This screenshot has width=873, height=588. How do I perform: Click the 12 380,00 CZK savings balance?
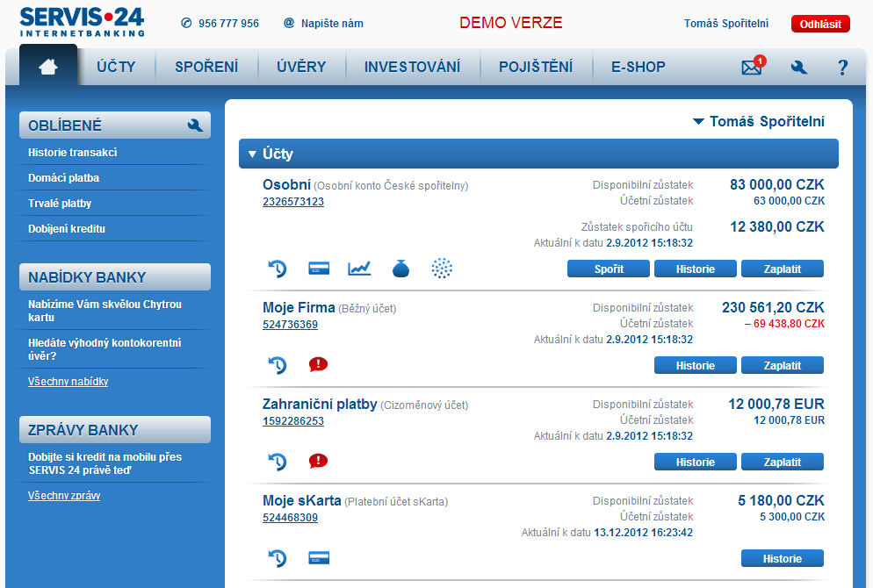(777, 227)
